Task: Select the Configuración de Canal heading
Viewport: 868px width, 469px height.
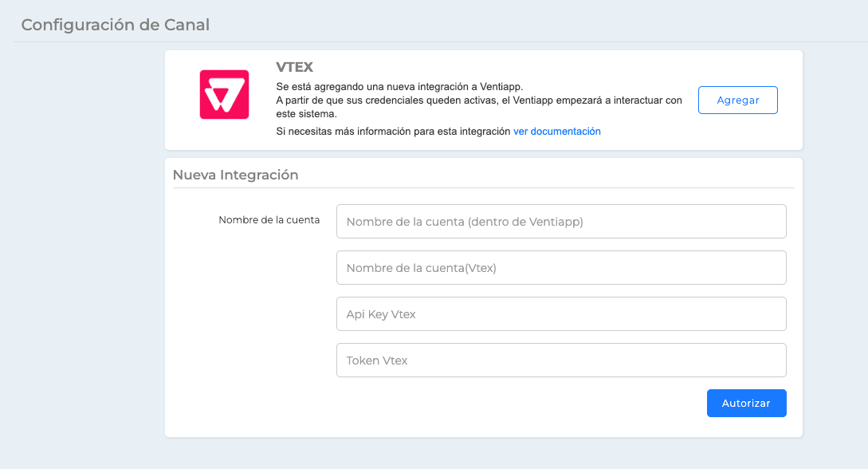Action: (115, 25)
